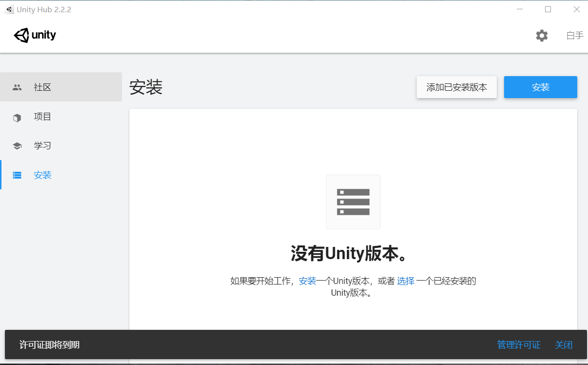Click the projects (项目) cube icon
This screenshot has height=365, width=588.
(x=17, y=117)
